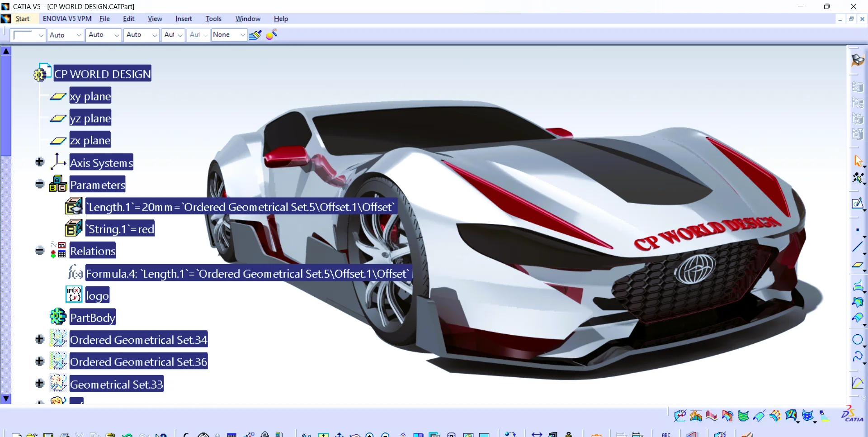The height and width of the screenshot is (437, 868).
Task: Click the tree scroll-up arrow
Action: tap(6, 51)
